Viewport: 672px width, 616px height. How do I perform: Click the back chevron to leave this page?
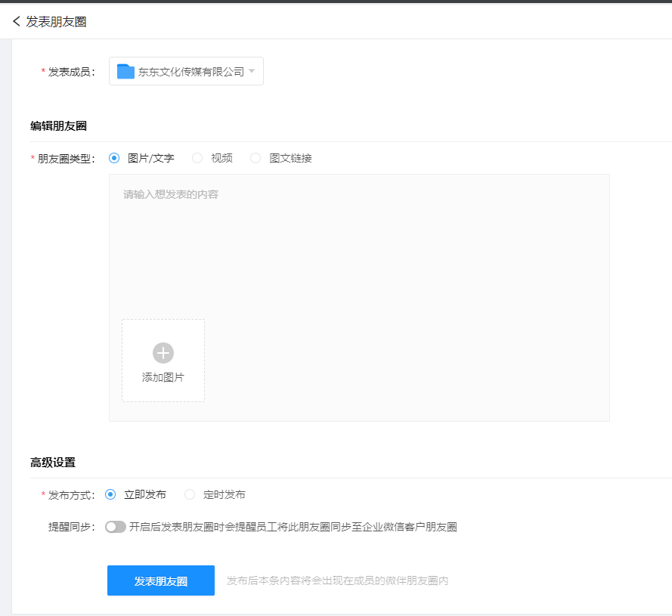(x=15, y=22)
